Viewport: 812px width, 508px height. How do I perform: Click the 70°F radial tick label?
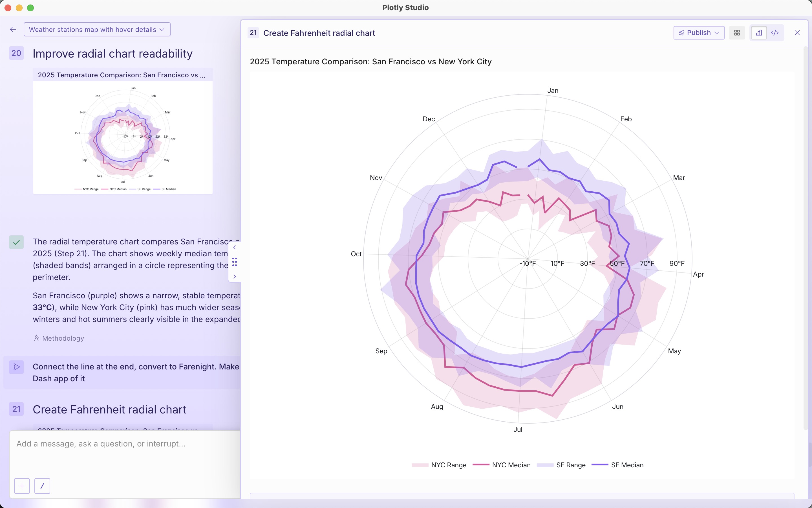(647, 263)
